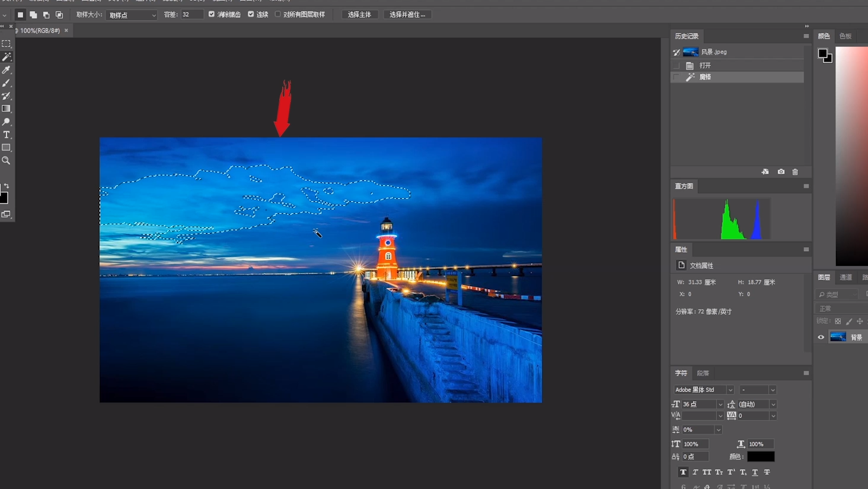Hide the 背景 layer with the eye icon
This screenshot has width=868, height=489.
(821, 337)
